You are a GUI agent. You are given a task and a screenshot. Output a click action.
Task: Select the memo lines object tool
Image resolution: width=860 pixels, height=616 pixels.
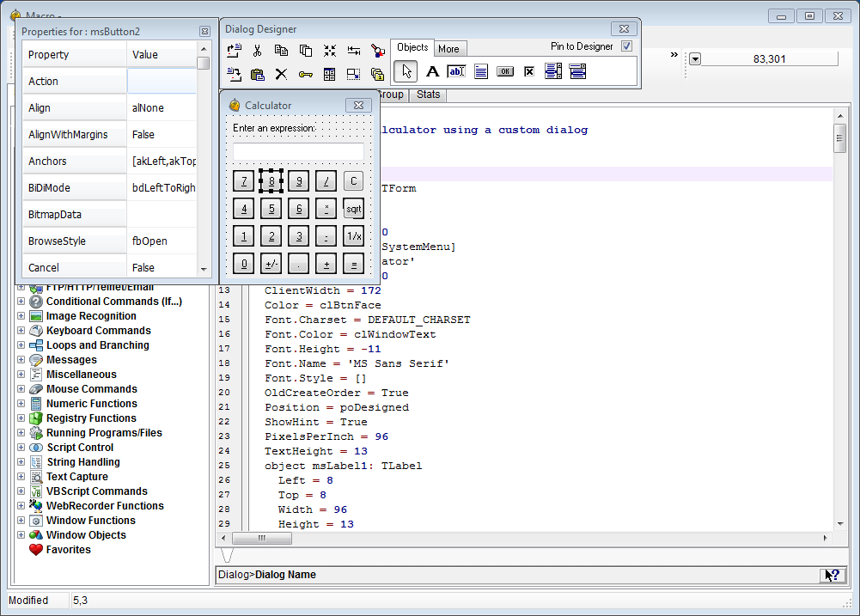click(481, 71)
